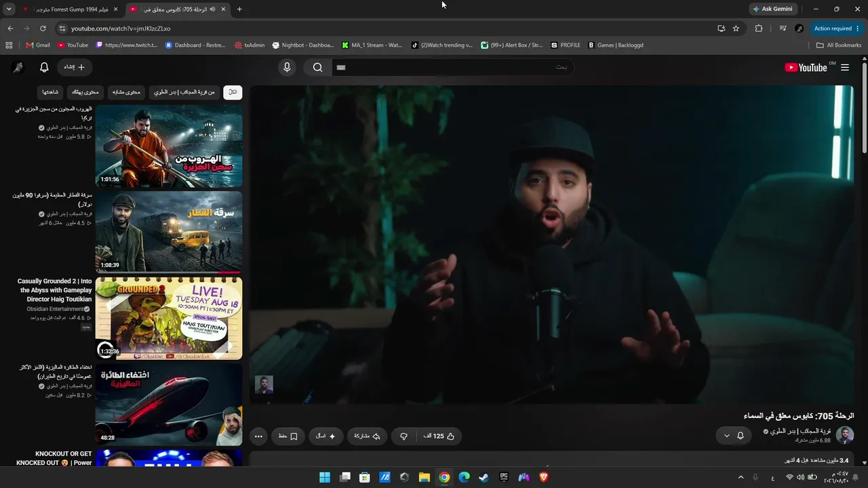Viewport: 868px width, 488px height.
Task: Open the txAdmin bookmark
Action: (250, 45)
